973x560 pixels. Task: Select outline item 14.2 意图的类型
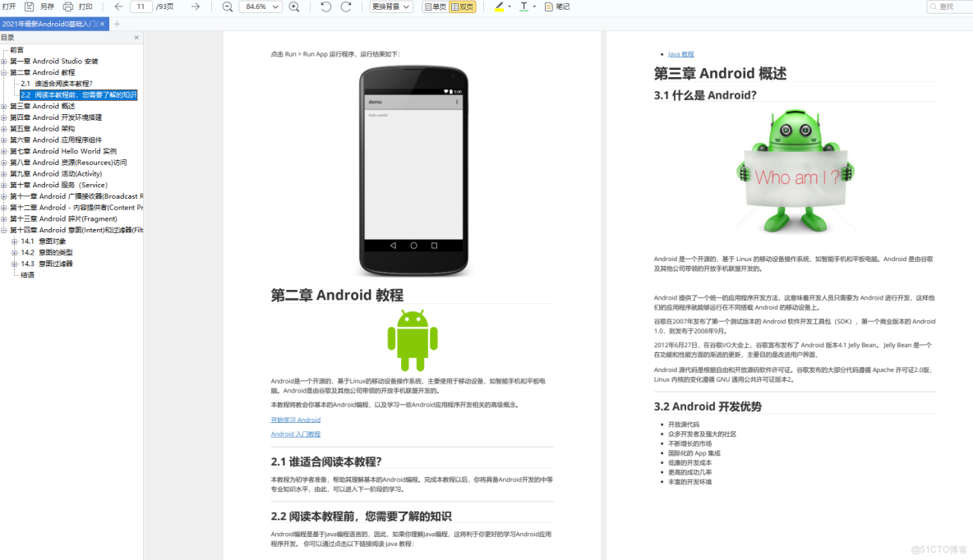(47, 252)
